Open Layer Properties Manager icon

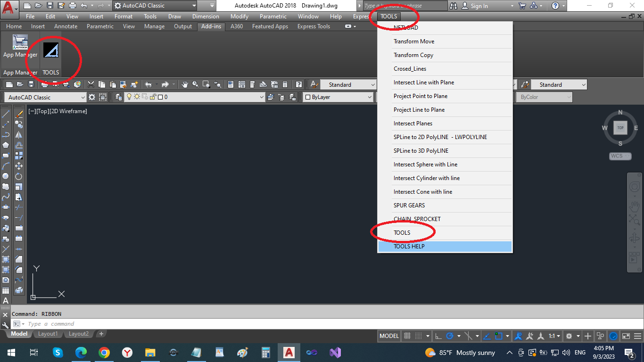117,97
